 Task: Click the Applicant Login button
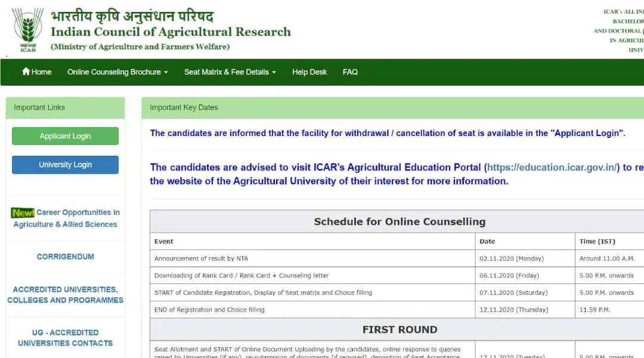(65, 135)
